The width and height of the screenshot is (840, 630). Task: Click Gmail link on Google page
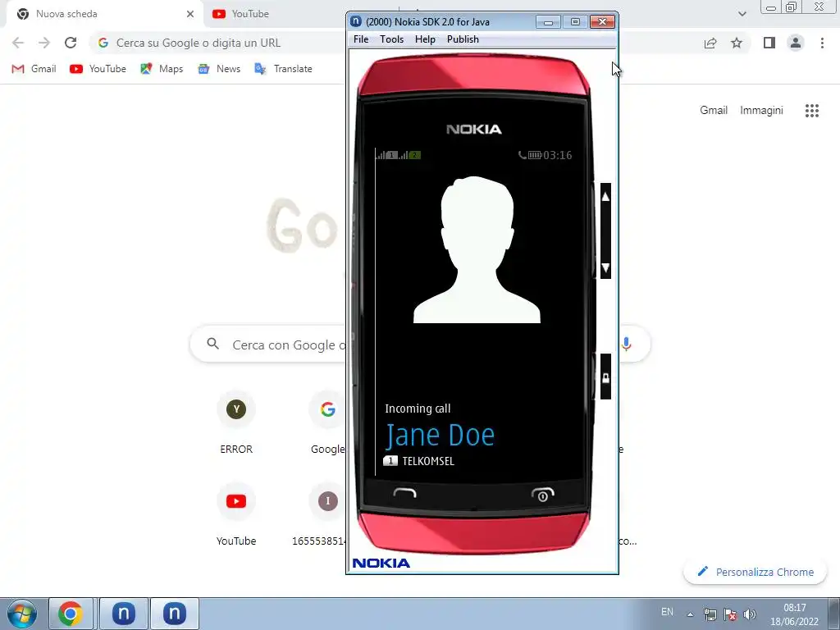pos(714,111)
